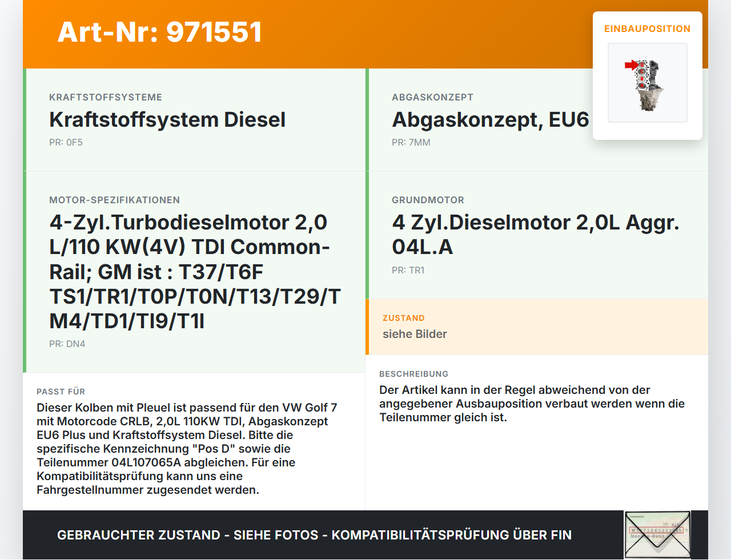Click the BESCHREIBUNG label

tap(413, 374)
